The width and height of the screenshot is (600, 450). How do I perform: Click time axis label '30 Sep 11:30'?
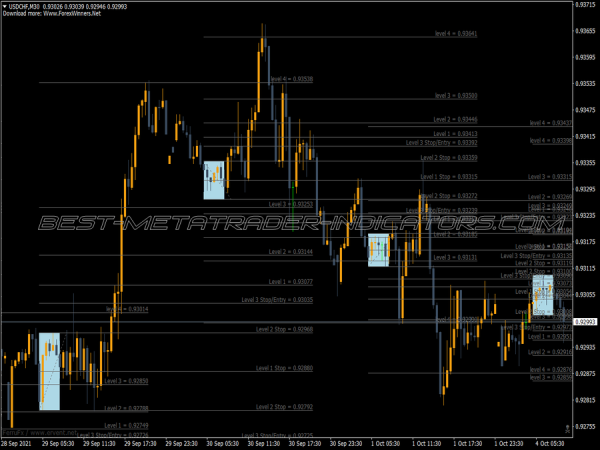[264, 444]
